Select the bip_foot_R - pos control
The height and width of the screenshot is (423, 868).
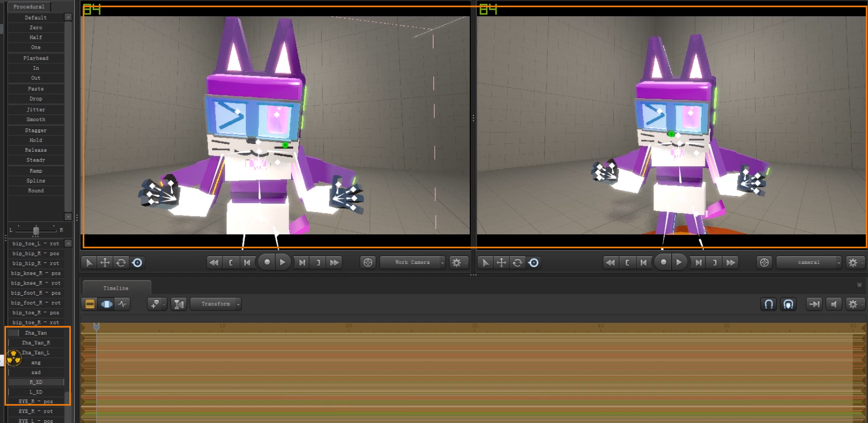coord(36,293)
